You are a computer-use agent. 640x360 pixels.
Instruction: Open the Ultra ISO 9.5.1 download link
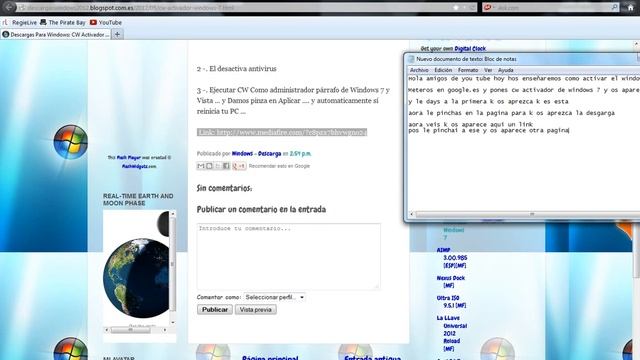(451, 302)
